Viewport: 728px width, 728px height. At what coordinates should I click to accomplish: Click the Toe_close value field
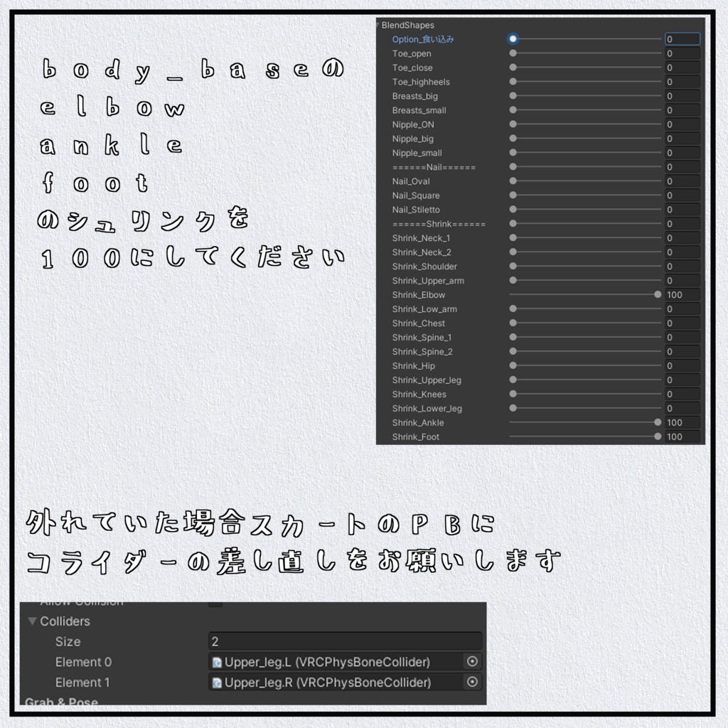pos(682,68)
